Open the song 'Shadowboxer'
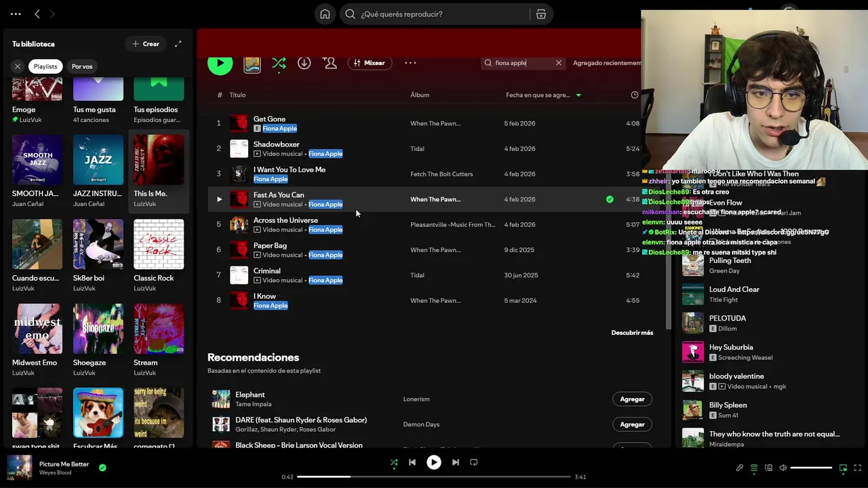This screenshot has width=868, height=488. pyautogui.click(x=276, y=144)
